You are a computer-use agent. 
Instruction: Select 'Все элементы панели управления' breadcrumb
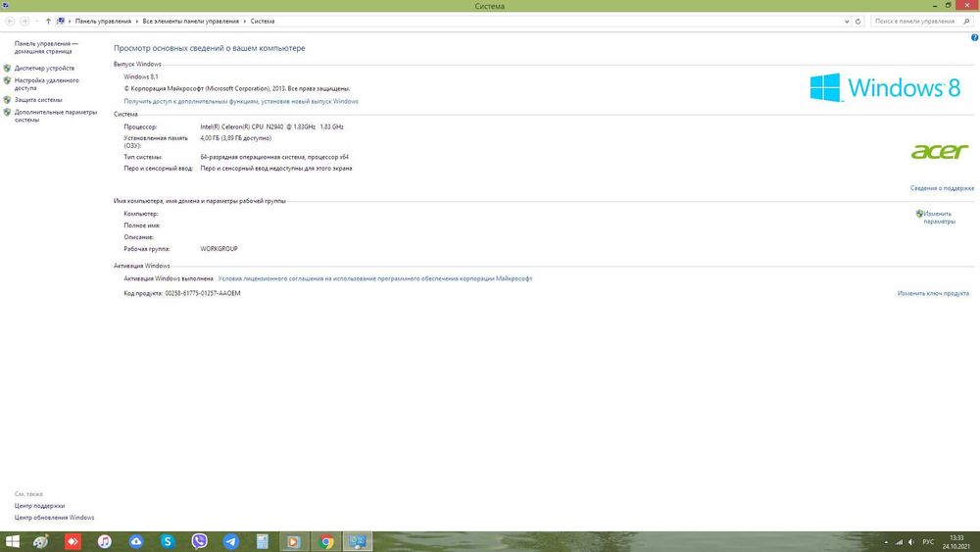pyautogui.click(x=191, y=22)
